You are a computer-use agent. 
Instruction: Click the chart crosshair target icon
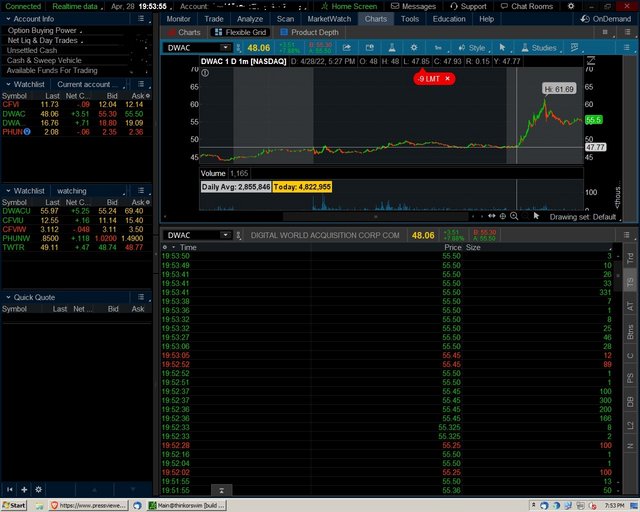point(503,216)
